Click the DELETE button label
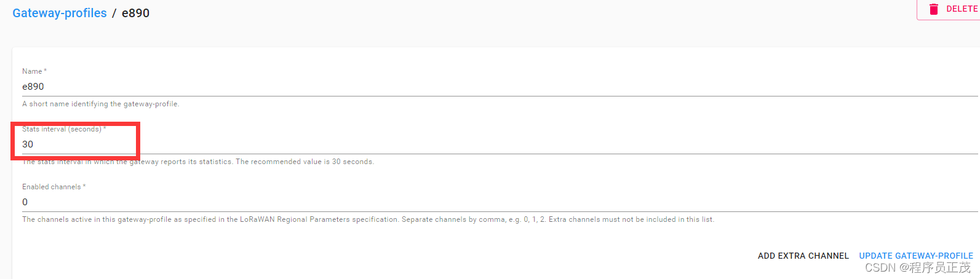Screen dimensions: 980x279 [x=962, y=9]
